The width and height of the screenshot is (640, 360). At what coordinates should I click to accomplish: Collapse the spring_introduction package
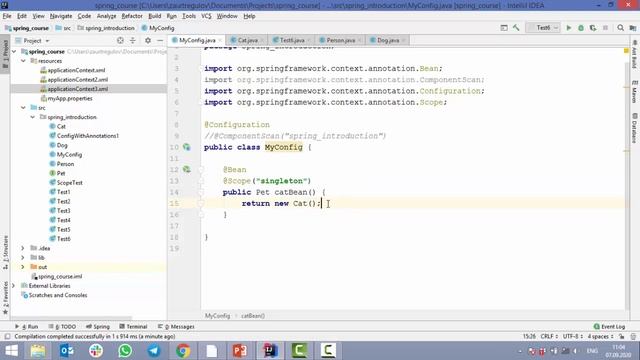(x=33, y=117)
